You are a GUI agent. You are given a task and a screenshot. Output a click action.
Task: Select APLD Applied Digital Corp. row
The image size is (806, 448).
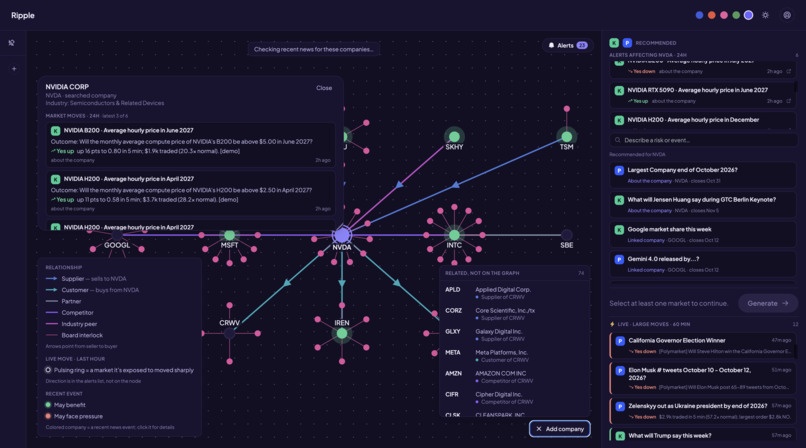(x=514, y=293)
